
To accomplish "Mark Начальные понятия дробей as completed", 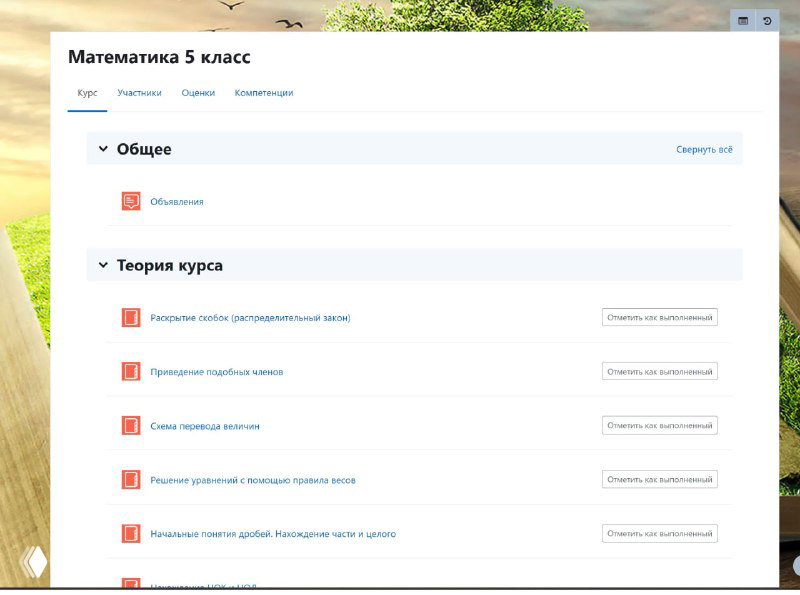I will click(660, 534).
